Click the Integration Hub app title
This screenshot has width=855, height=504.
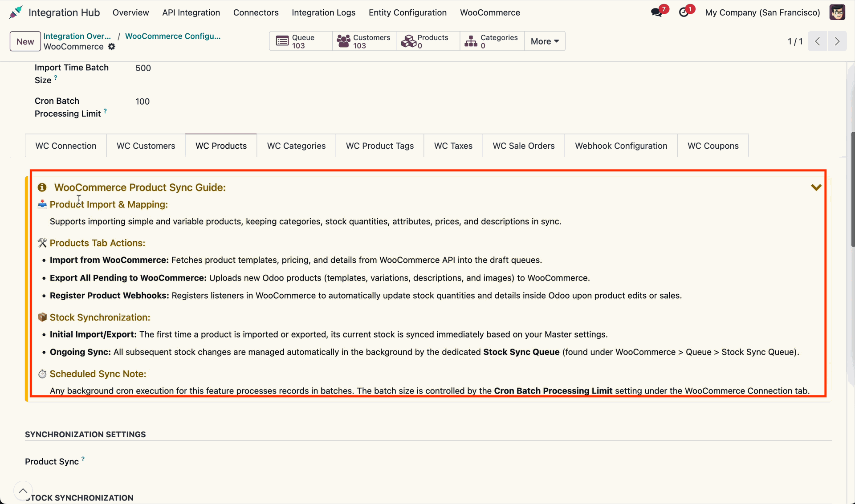(64, 12)
